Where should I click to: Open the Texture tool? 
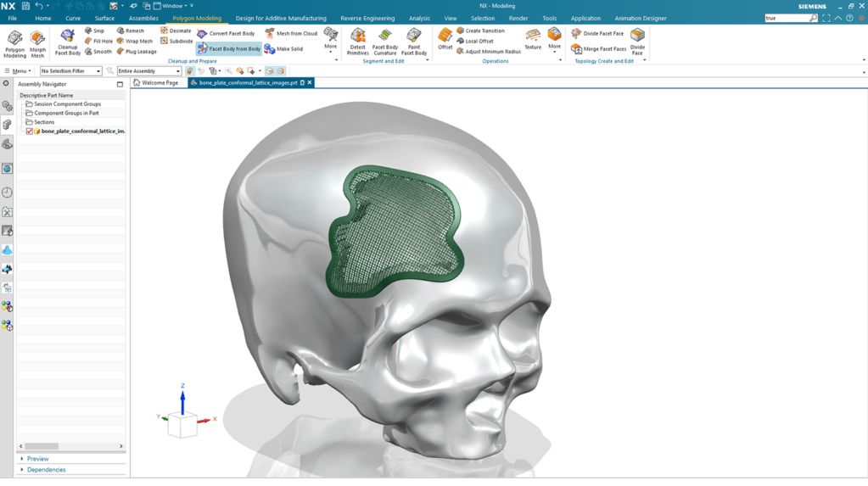point(533,39)
